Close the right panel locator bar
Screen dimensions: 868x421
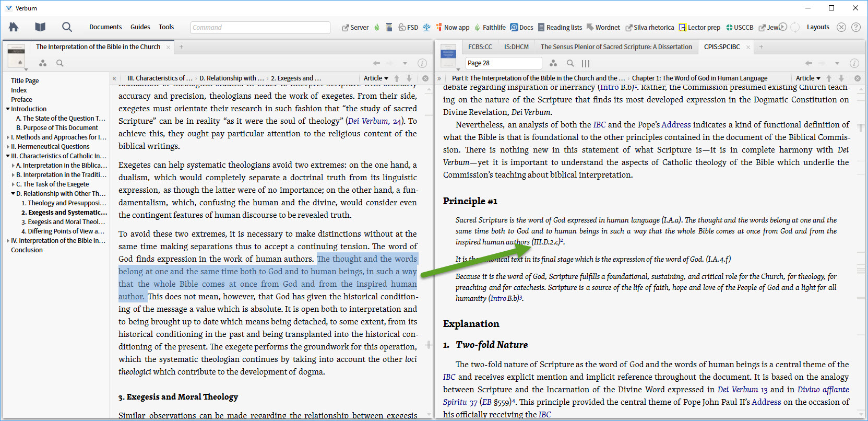tap(858, 78)
